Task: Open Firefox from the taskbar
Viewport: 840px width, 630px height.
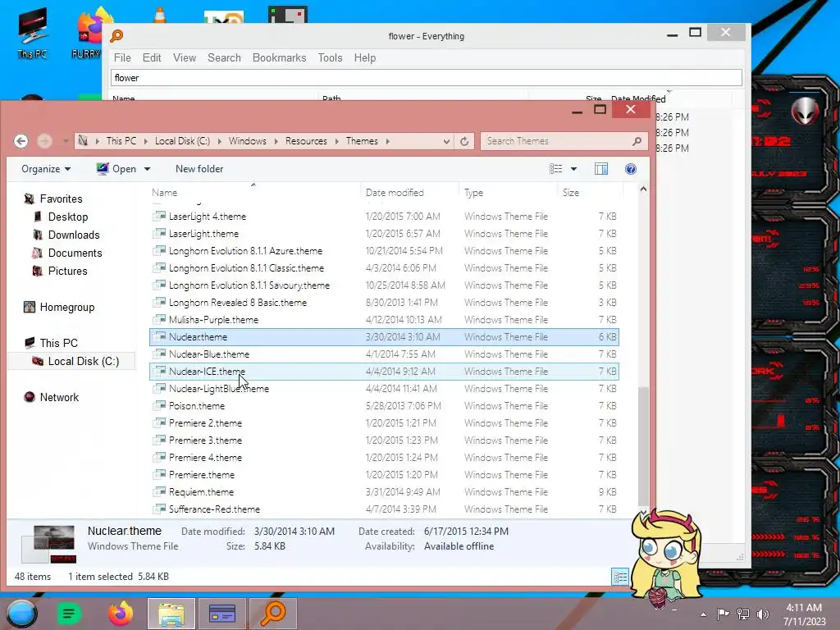Action: [x=121, y=614]
